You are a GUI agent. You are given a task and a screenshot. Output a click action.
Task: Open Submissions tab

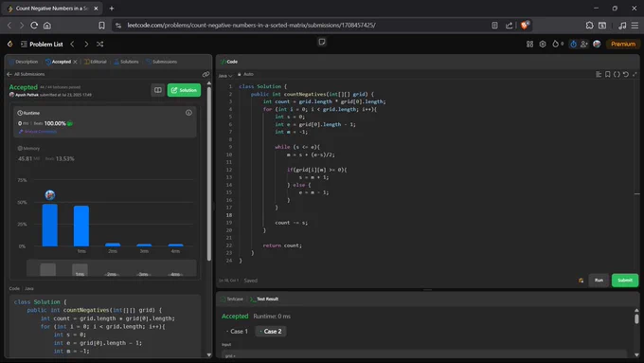[x=162, y=62]
